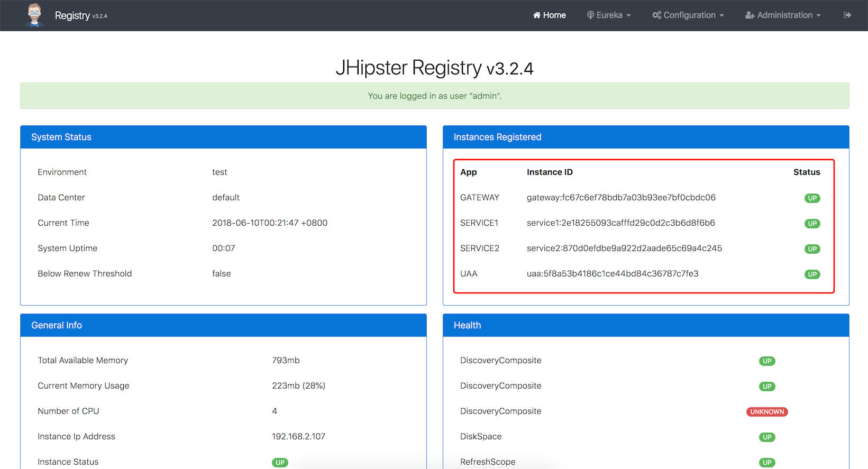The height and width of the screenshot is (469, 868).
Task: Click the uaa instance ID value
Action: [613, 273]
